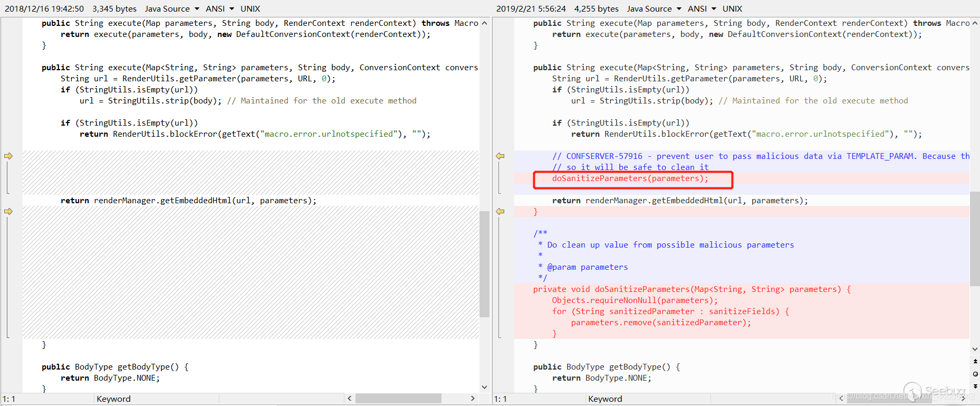Image resolution: width=980 pixels, height=406 pixels.
Task: Jump to next difference with double-down arrow
Action: tap(975, 386)
